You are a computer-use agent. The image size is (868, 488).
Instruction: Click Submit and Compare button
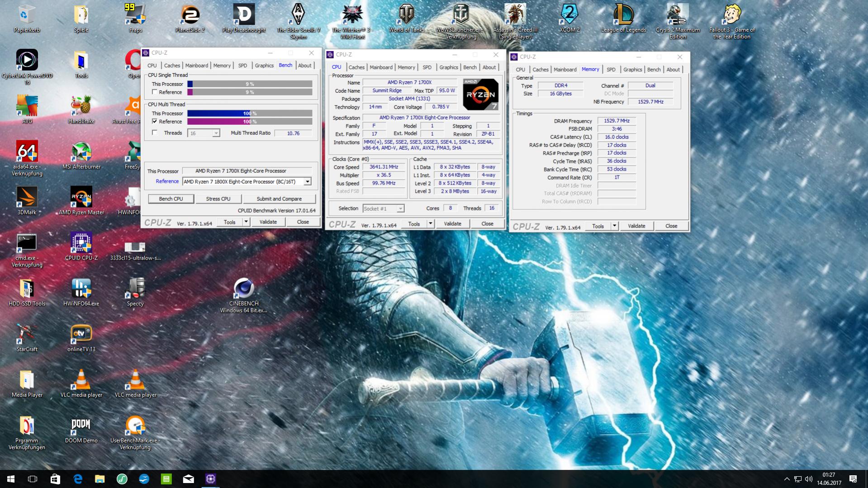(279, 199)
